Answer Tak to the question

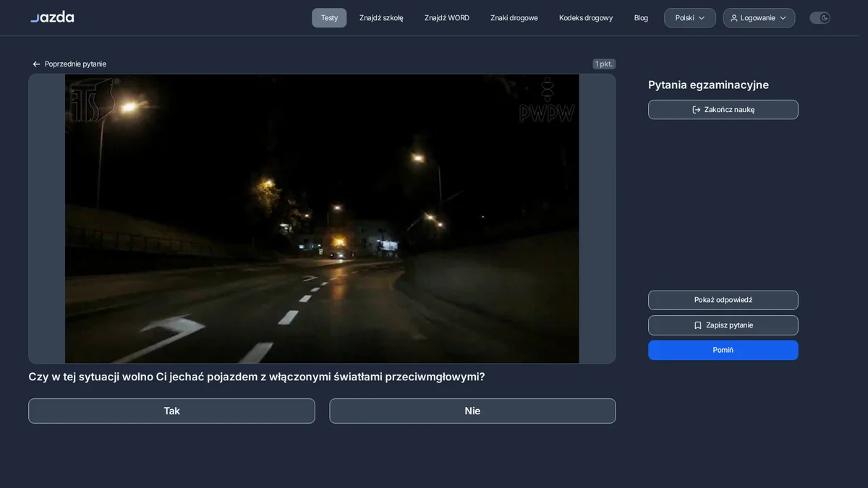click(171, 411)
